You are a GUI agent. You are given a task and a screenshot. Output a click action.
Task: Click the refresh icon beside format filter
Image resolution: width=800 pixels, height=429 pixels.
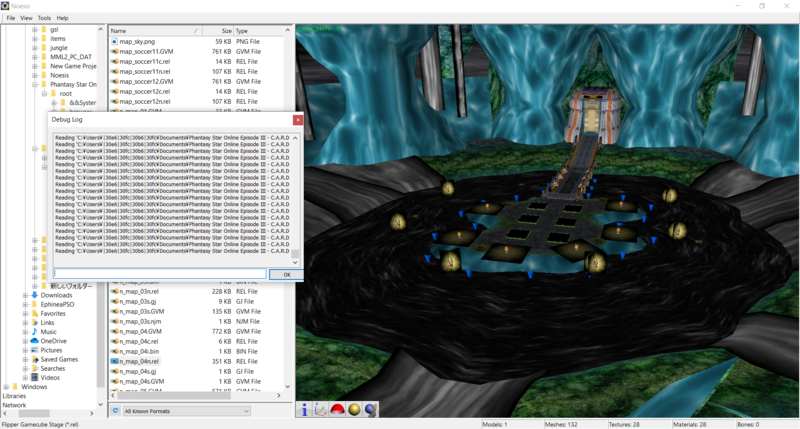point(115,411)
